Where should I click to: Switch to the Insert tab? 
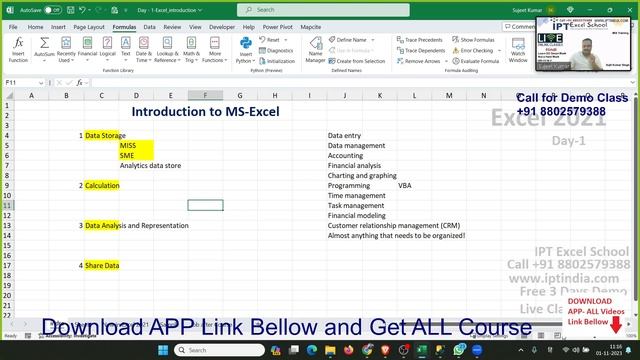coord(58,27)
